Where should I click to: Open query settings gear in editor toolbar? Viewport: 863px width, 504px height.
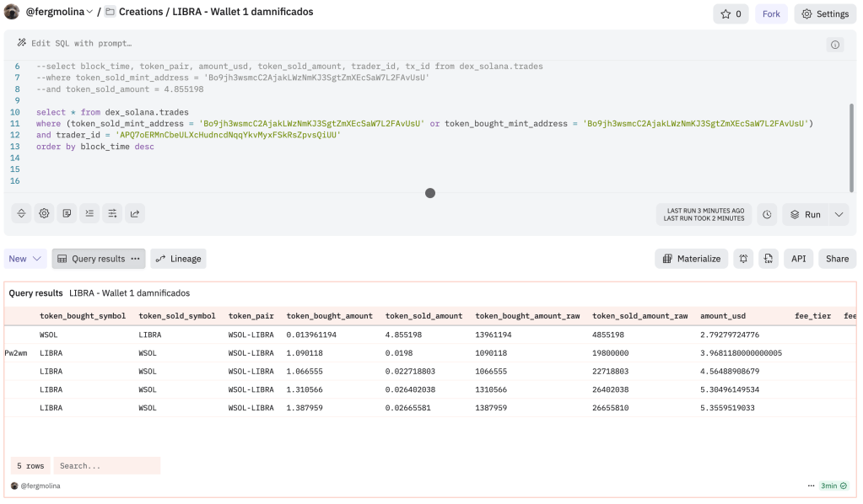coord(45,214)
